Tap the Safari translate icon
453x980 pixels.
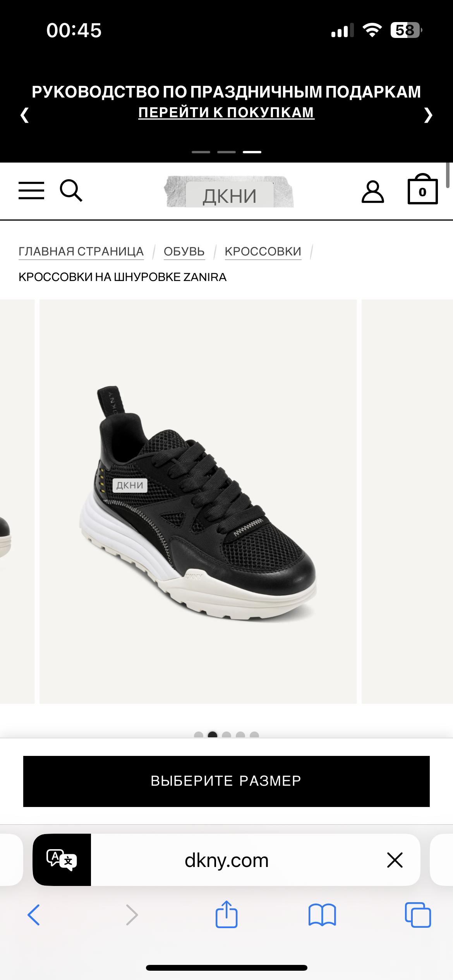point(62,860)
